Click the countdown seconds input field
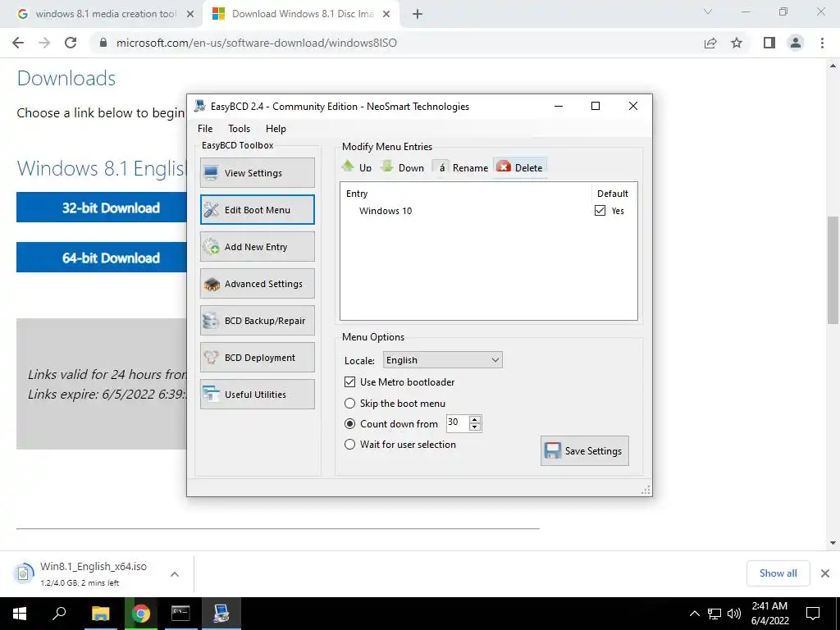 pos(457,422)
